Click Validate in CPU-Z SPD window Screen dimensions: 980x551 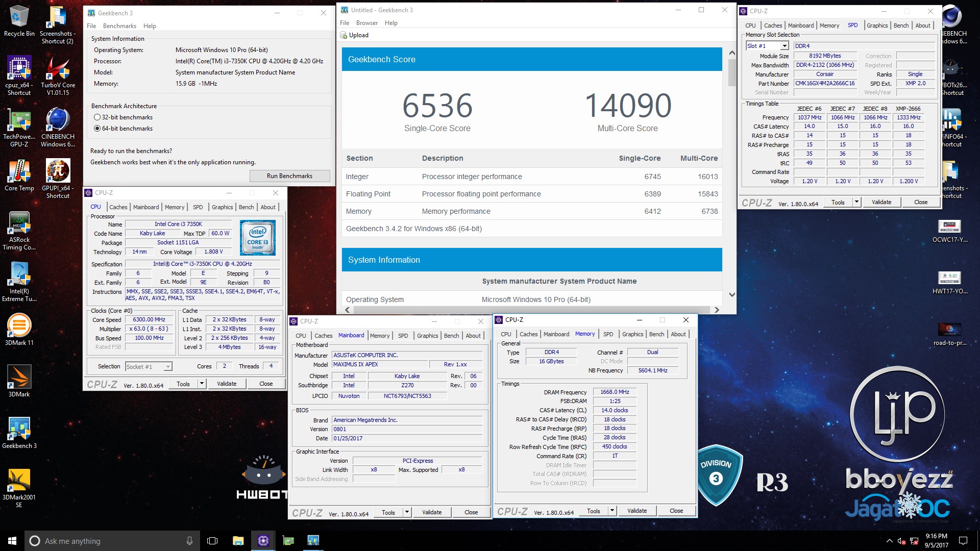tap(881, 202)
